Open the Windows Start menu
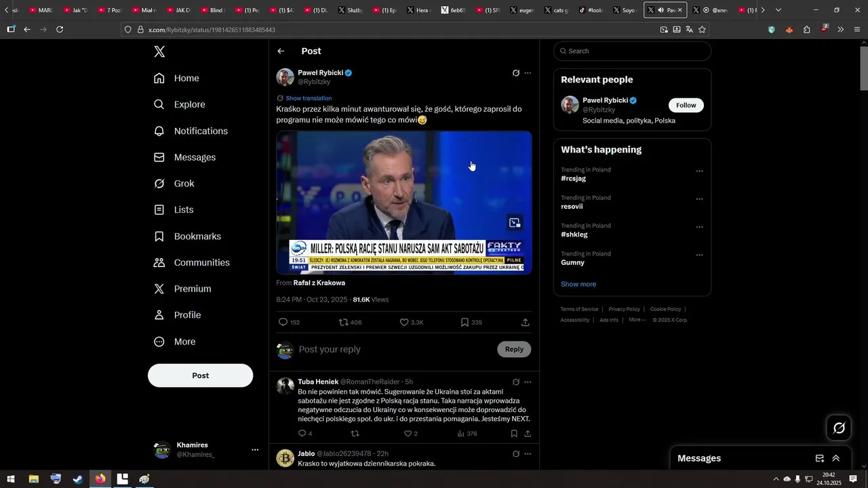The width and height of the screenshot is (868, 488). pos(11,479)
